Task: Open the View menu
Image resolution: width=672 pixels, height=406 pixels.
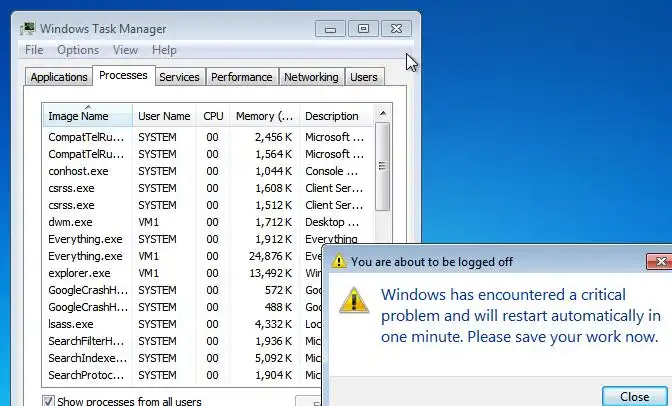Action: 125,50
